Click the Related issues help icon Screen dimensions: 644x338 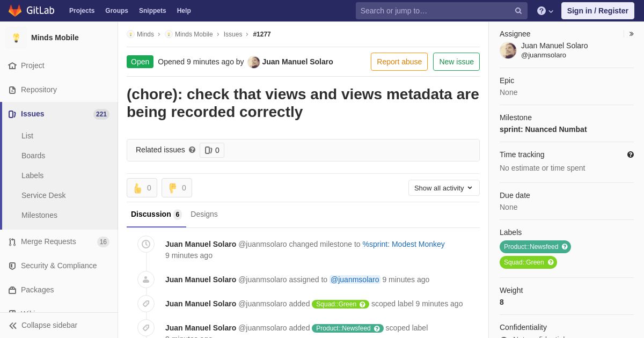click(192, 150)
